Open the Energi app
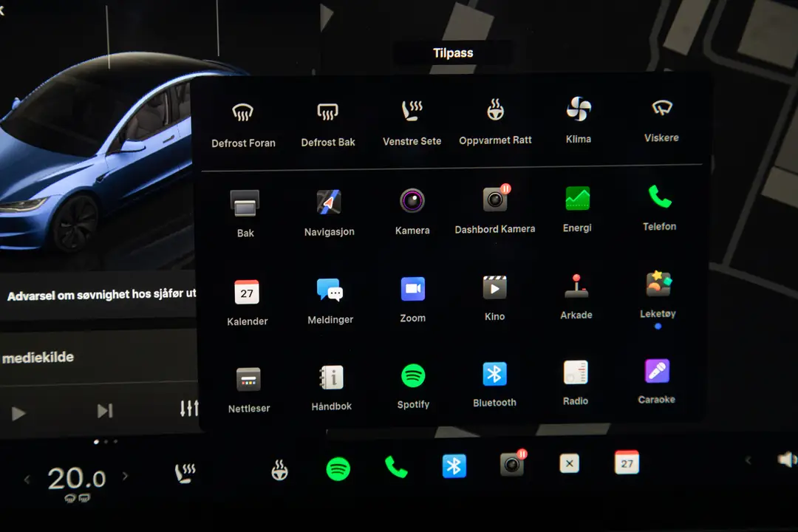Screen dimensions: 798x532 point(576,198)
